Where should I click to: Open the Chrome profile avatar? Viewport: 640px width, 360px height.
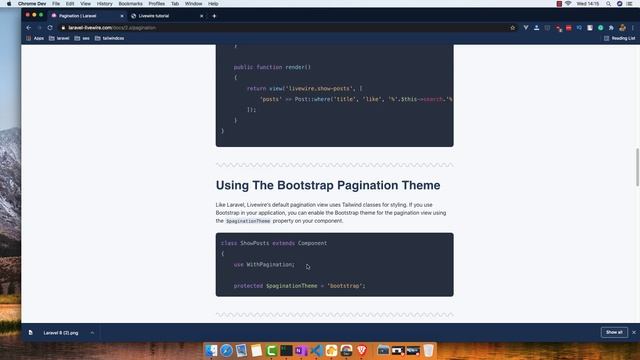(622, 28)
